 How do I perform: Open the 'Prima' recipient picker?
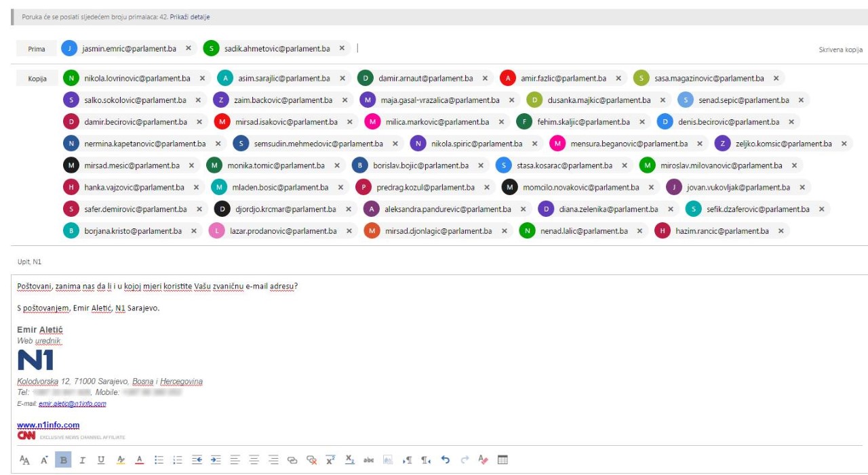pos(37,49)
